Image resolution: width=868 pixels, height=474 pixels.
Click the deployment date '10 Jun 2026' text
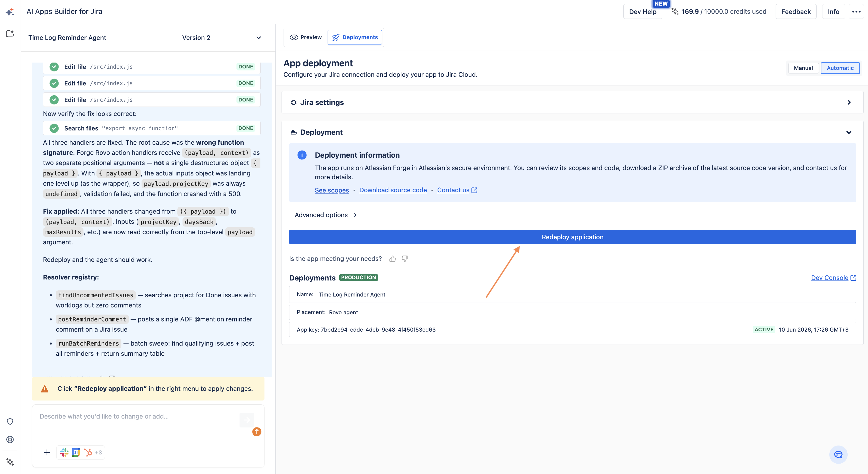pyautogui.click(x=814, y=330)
